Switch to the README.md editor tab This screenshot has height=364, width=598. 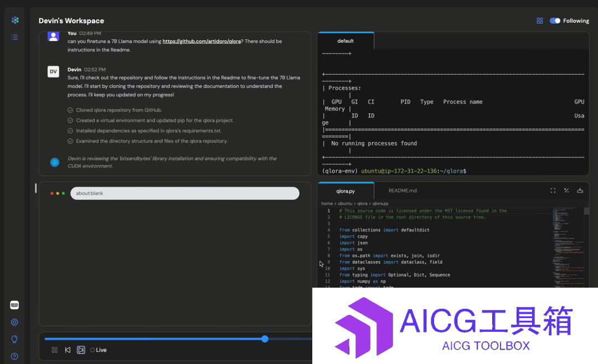click(403, 191)
